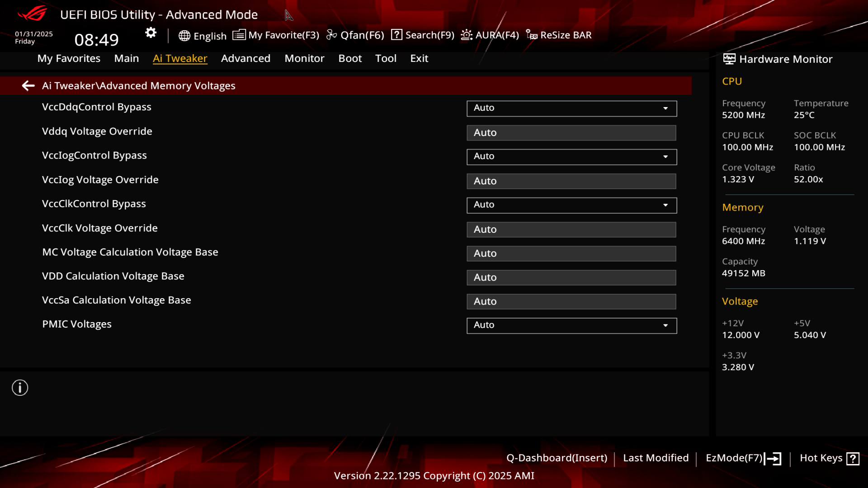Expand the PMIC Voltages dropdown

point(665,325)
